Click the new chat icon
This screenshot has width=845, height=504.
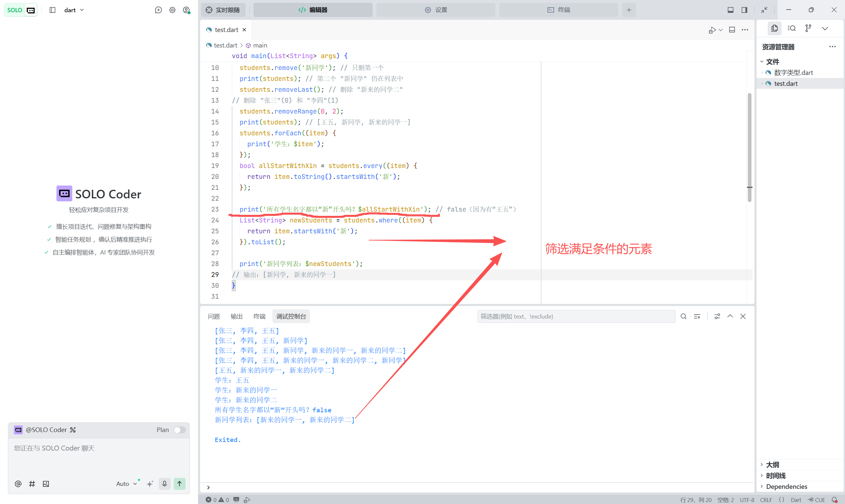tap(158, 10)
